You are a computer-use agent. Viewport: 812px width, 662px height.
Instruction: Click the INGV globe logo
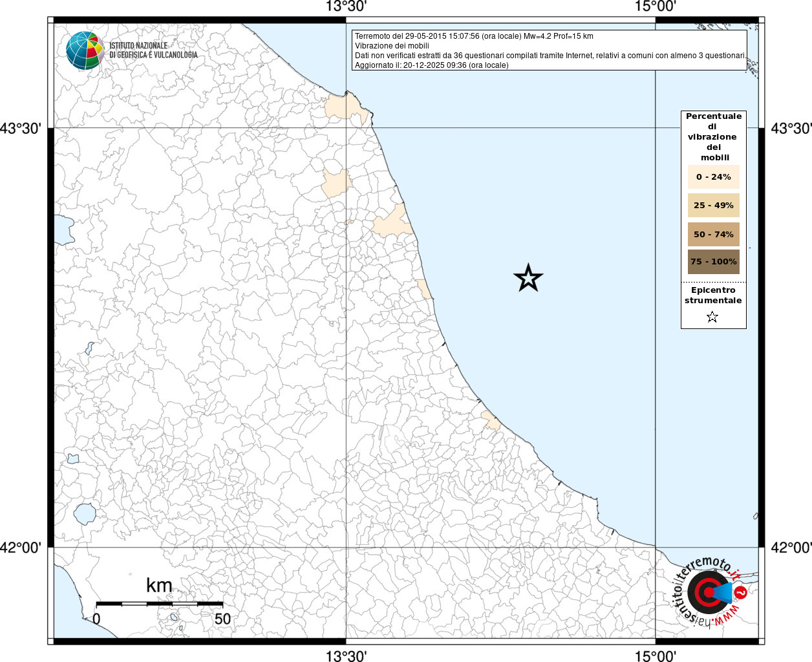(85, 50)
